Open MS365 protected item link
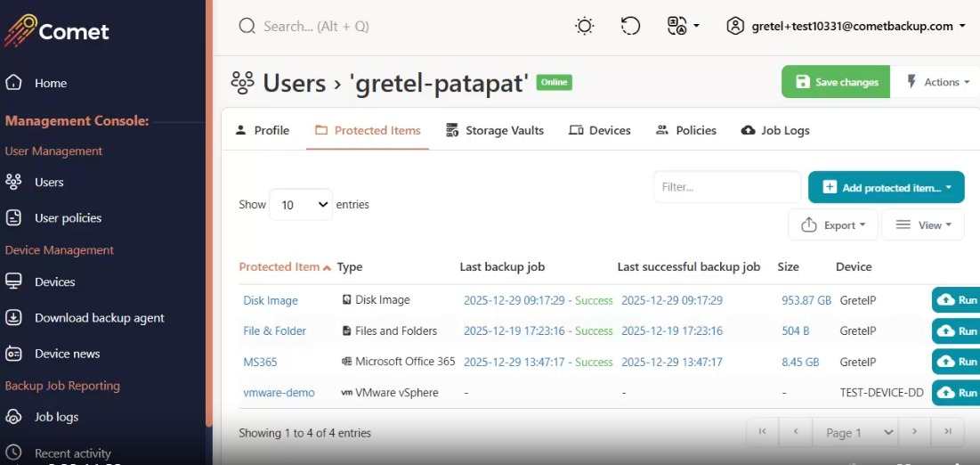The width and height of the screenshot is (980, 465). point(260,362)
